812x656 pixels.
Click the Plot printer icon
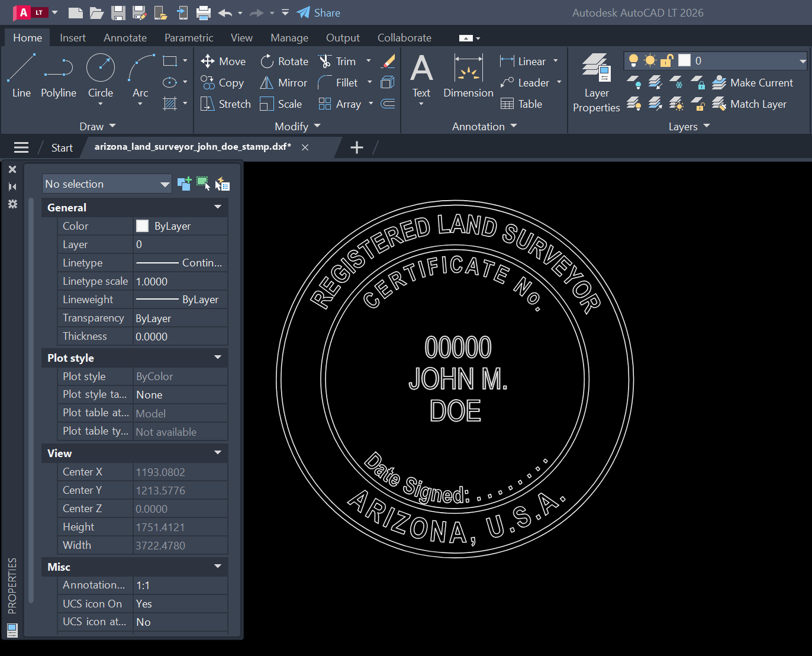[204, 13]
